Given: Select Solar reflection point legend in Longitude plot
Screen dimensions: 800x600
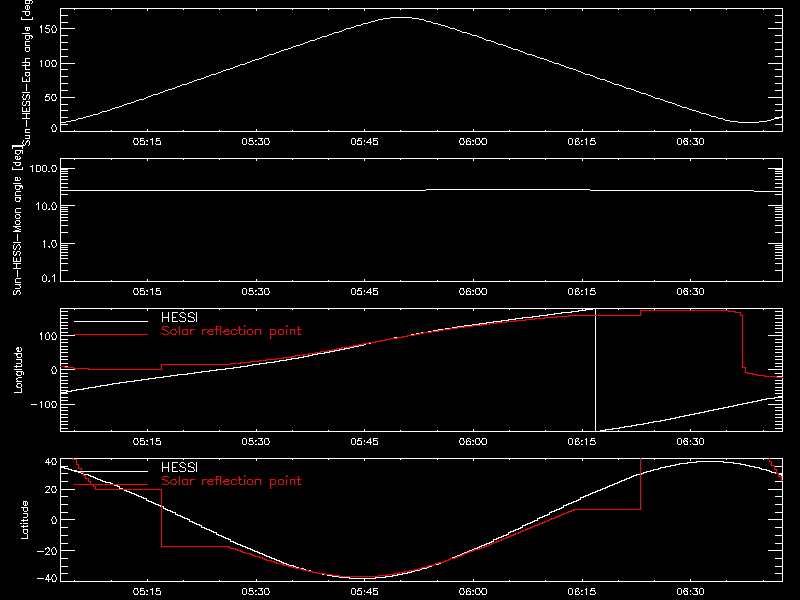Looking at the screenshot, I should (231, 331).
